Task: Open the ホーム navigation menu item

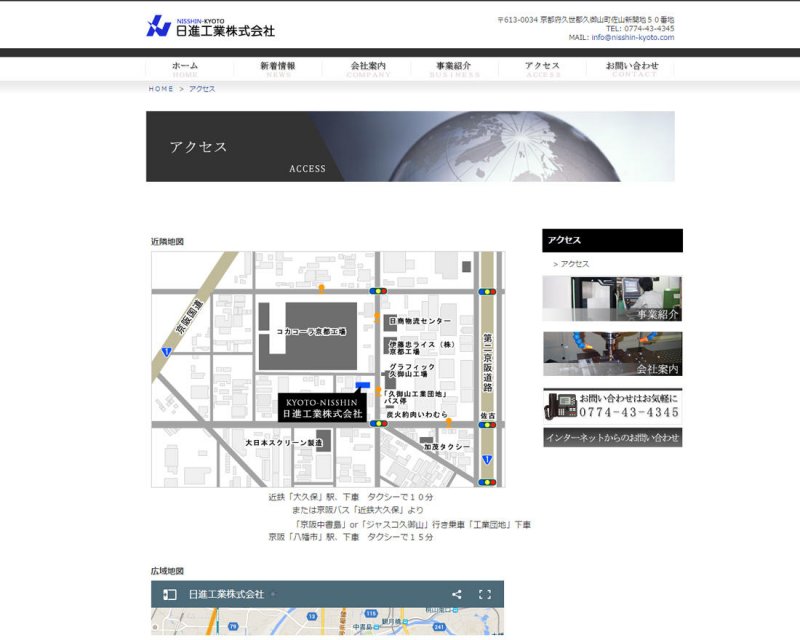Action: [x=185, y=69]
